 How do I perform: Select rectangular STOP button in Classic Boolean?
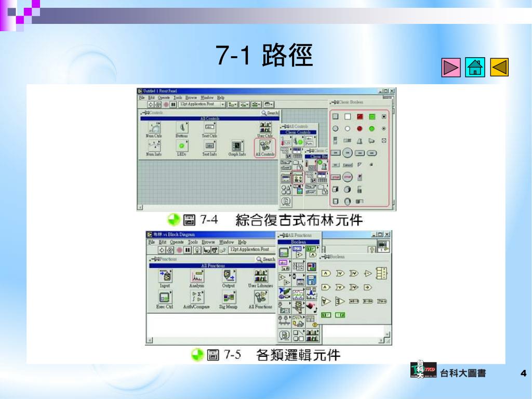(335, 177)
